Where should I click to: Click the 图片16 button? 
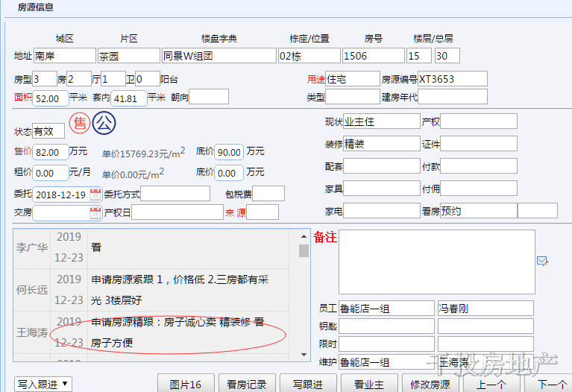point(186,385)
